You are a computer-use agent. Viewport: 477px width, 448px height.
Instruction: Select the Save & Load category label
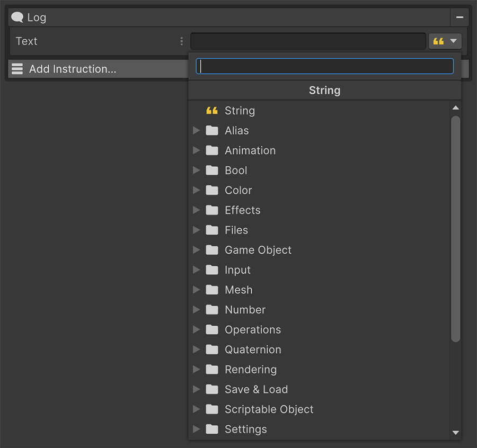(x=256, y=389)
